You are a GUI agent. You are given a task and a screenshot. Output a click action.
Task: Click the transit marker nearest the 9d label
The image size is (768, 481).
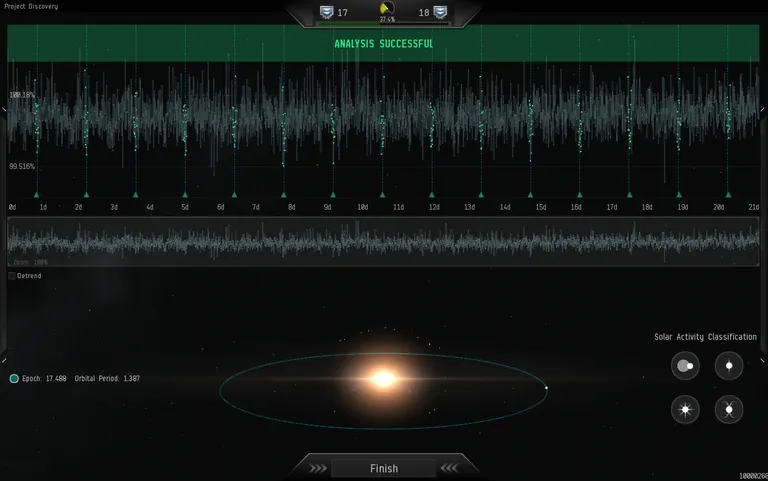click(x=333, y=194)
